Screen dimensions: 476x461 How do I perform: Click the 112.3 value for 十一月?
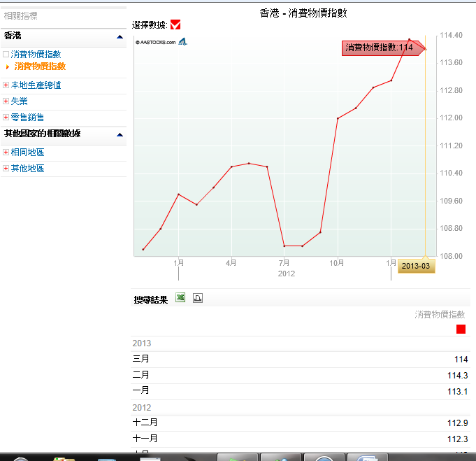(458, 439)
